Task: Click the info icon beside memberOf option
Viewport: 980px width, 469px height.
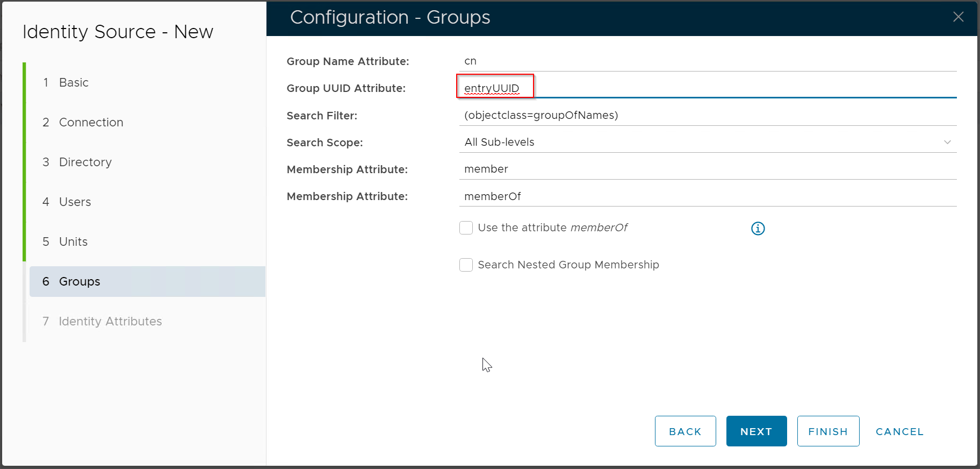Action: point(758,229)
